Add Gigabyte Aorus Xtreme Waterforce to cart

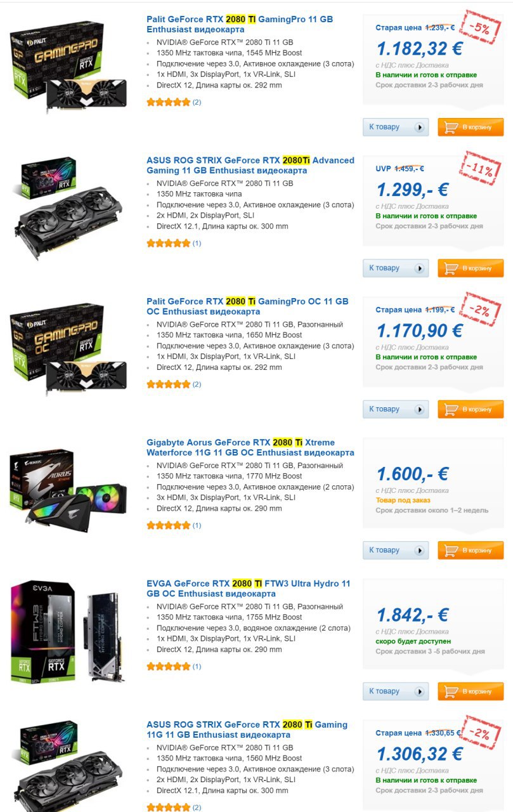click(x=471, y=550)
